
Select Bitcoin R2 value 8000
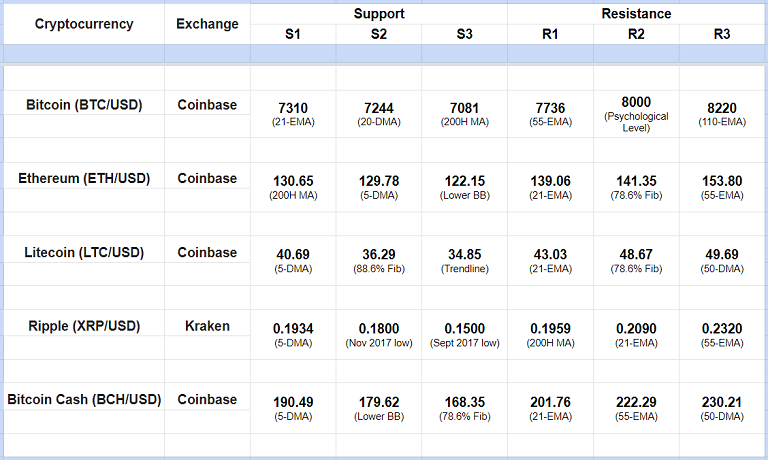[x=636, y=101]
